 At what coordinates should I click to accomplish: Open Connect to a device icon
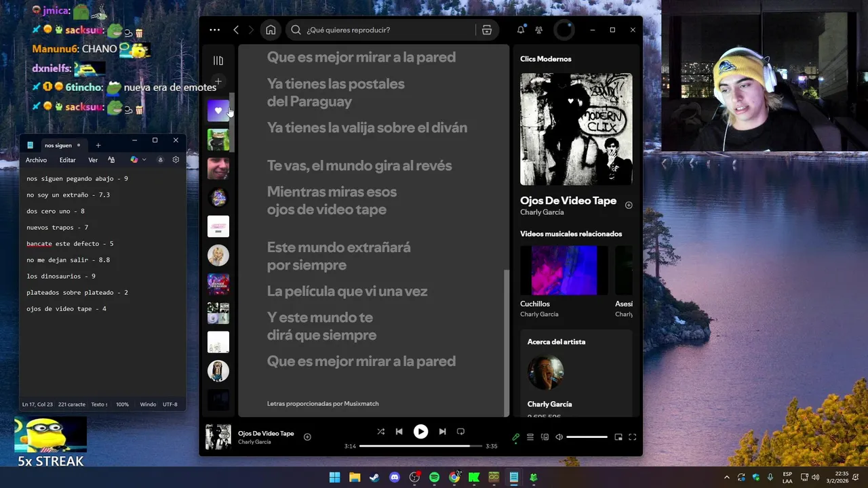coord(545,437)
